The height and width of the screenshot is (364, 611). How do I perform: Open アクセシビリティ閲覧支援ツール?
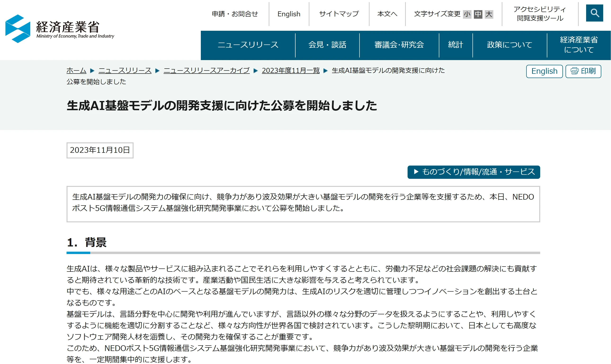tap(540, 14)
